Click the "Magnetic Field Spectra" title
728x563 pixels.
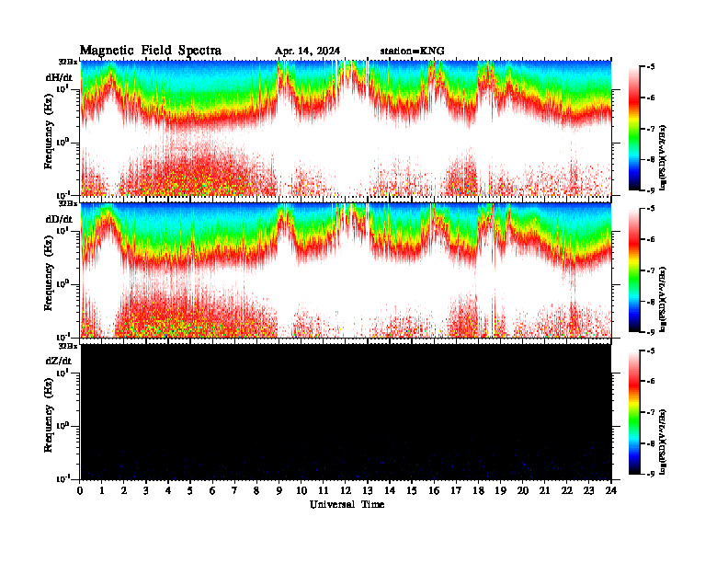coord(151,51)
